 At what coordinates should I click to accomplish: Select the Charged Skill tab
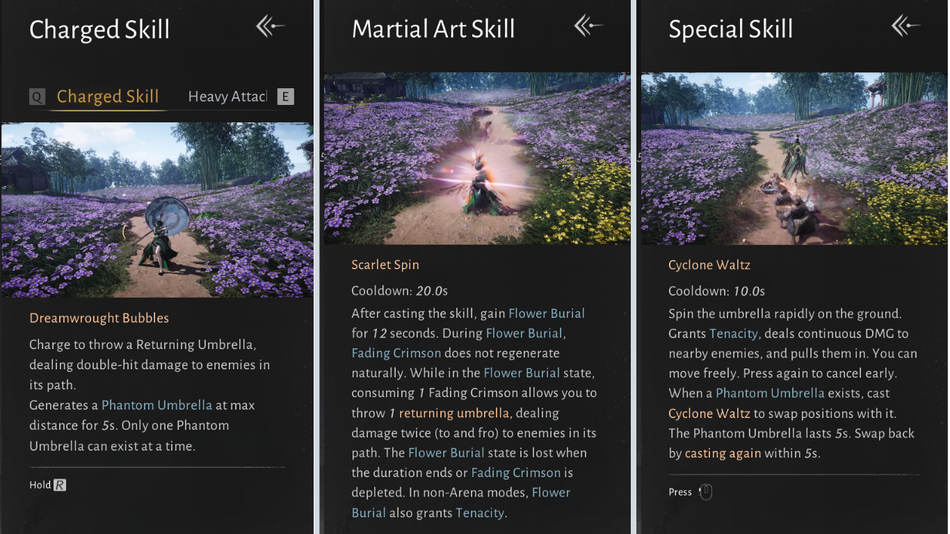click(x=108, y=96)
